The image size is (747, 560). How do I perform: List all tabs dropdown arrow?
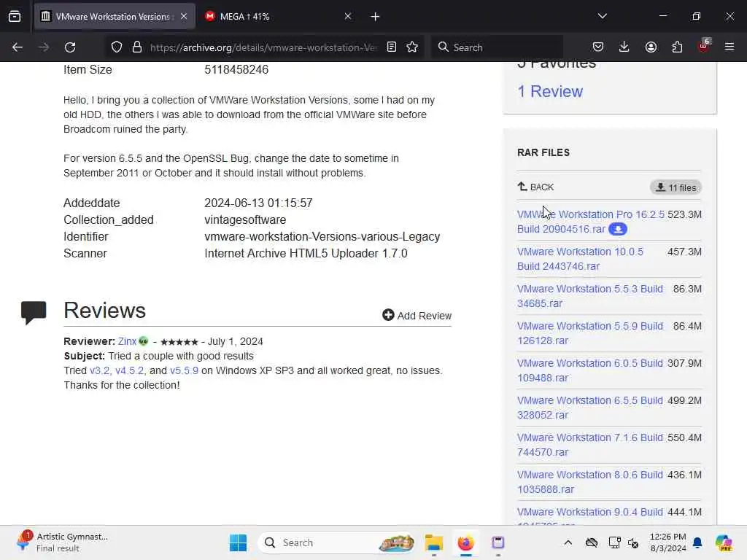(603, 16)
